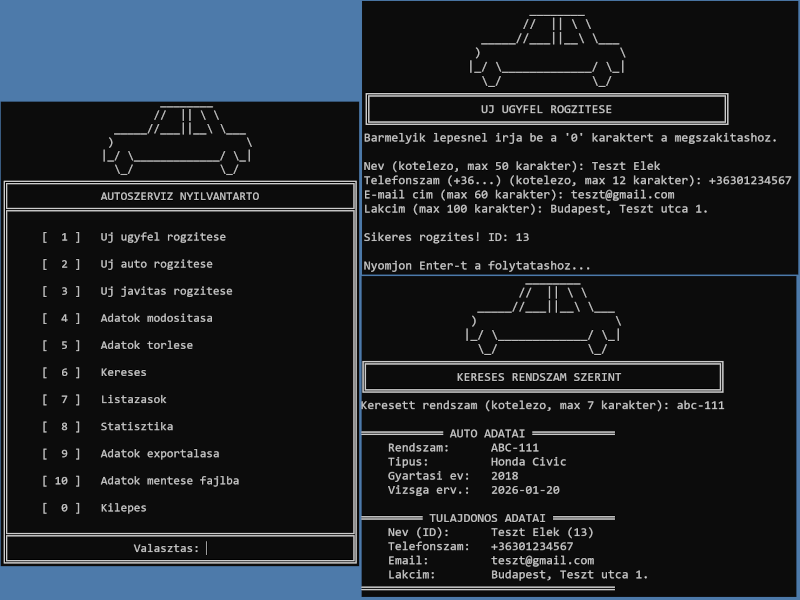Click the ASCII car above UJ UGYFEL ROGZITESE
Image resolution: width=800 pixels, height=600 pixels.
tap(549, 50)
